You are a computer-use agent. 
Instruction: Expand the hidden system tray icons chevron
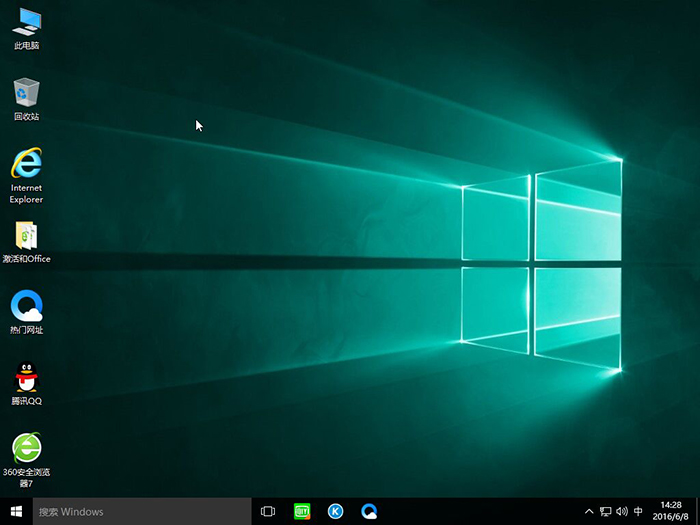tap(589, 511)
